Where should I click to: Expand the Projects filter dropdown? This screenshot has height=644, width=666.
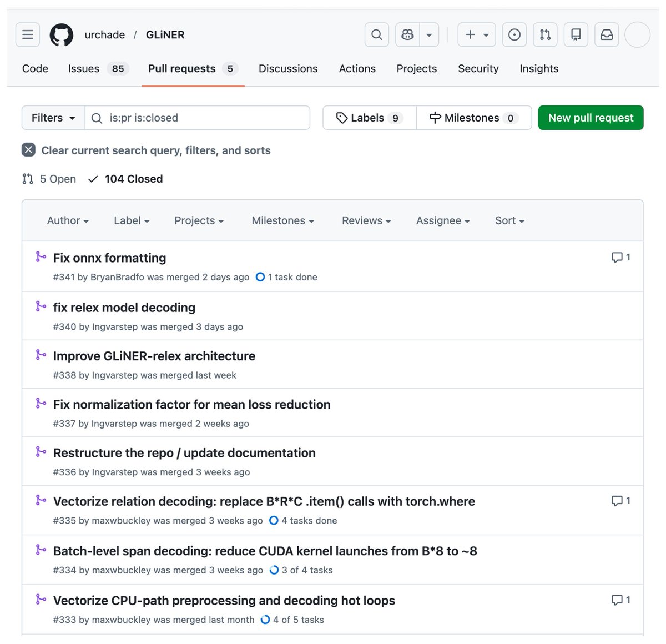199,220
